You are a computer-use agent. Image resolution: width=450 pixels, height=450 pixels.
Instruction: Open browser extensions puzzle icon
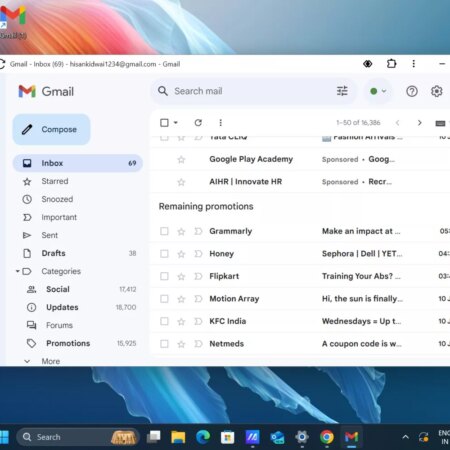click(x=391, y=63)
